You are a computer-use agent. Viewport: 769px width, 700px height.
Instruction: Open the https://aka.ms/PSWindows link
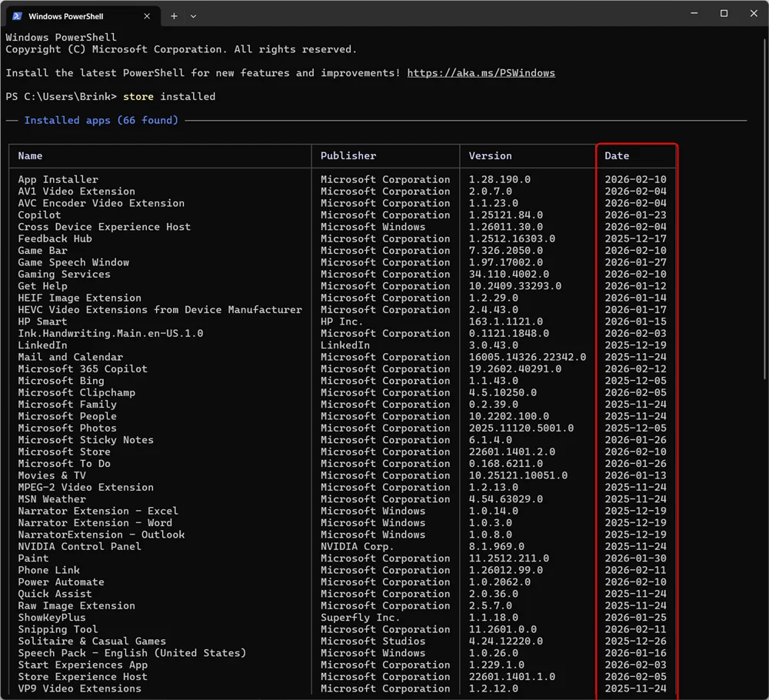[x=481, y=72]
